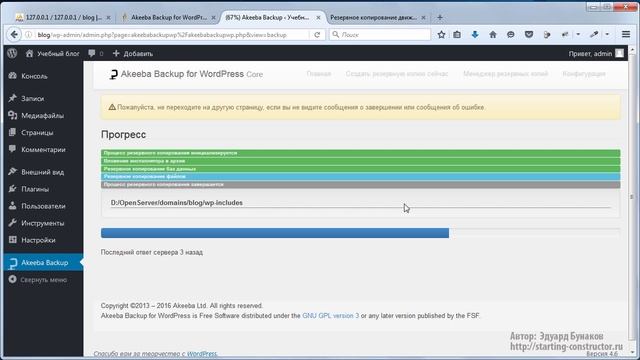Open Менеджер резервных копий link

click(x=505, y=74)
